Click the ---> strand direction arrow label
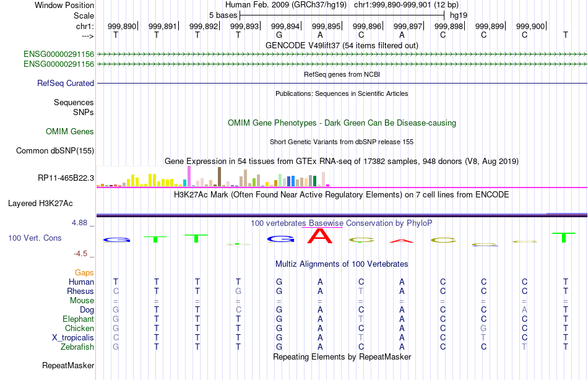Screen dimensions: 588x380 click(88, 36)
